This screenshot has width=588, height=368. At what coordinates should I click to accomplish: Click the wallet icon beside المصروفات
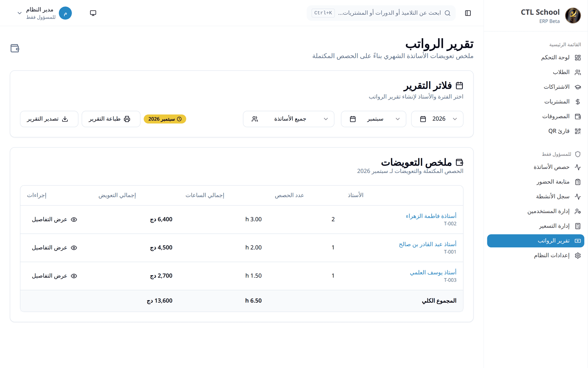click(x=578, y=117)
